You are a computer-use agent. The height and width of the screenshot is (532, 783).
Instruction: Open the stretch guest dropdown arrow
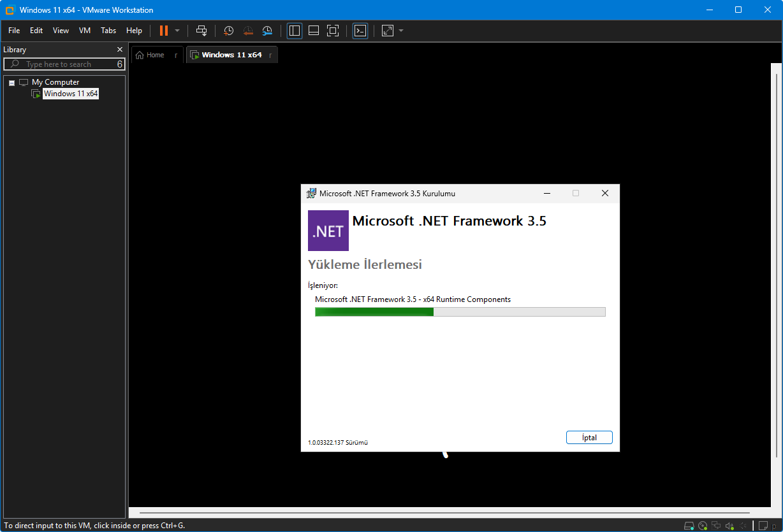pyautogui.click(x=401, y=31)
